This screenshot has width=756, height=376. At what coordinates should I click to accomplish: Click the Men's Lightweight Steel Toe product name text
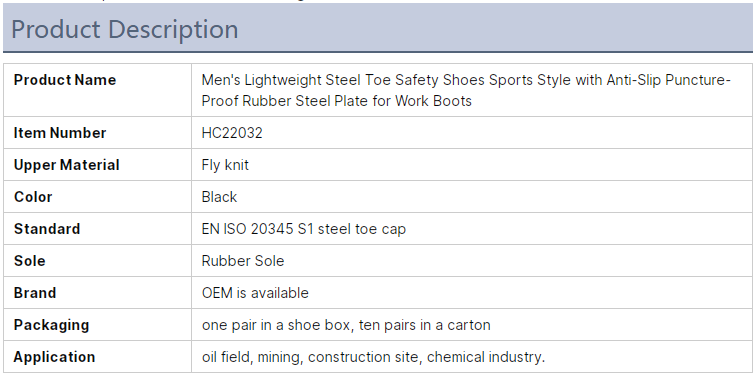(466, 90)
